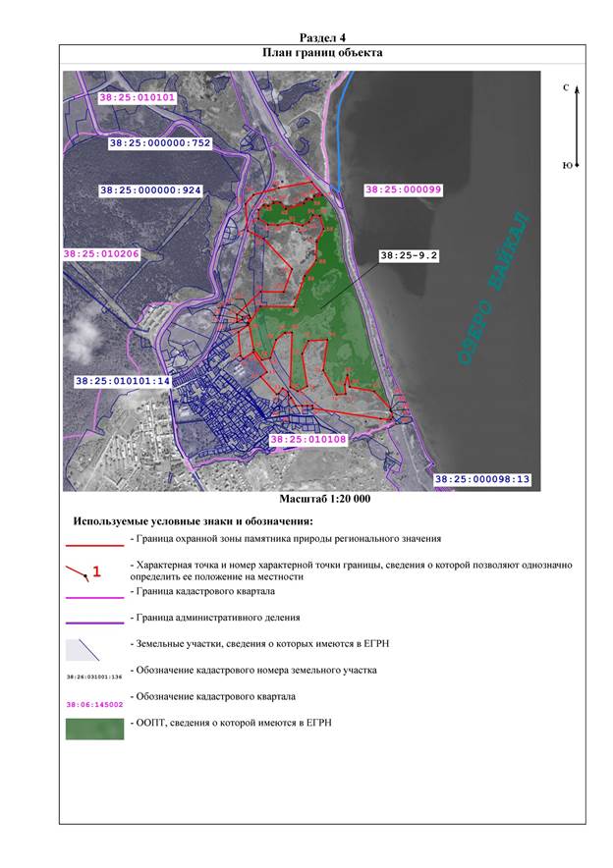This screenshot has height=868, width=613.
Task: Click the 'Характерная точка и номер' description
Action: tap(351, 570)
